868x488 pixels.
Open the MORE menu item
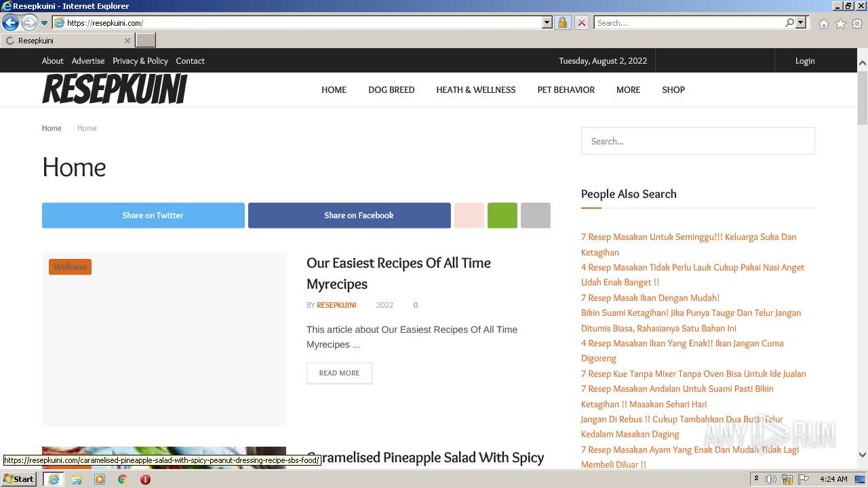tap(628, 89)
